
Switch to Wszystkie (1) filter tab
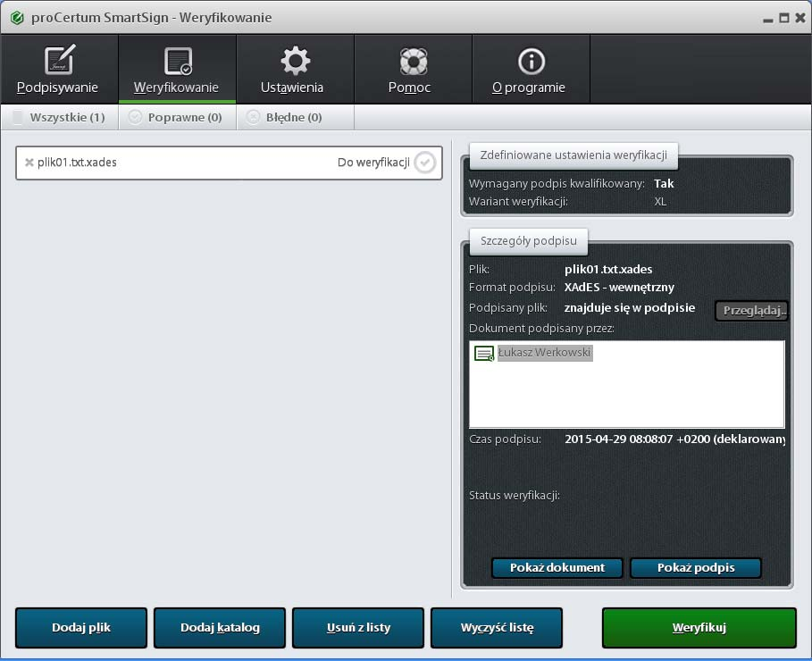(x=60, y=117)
